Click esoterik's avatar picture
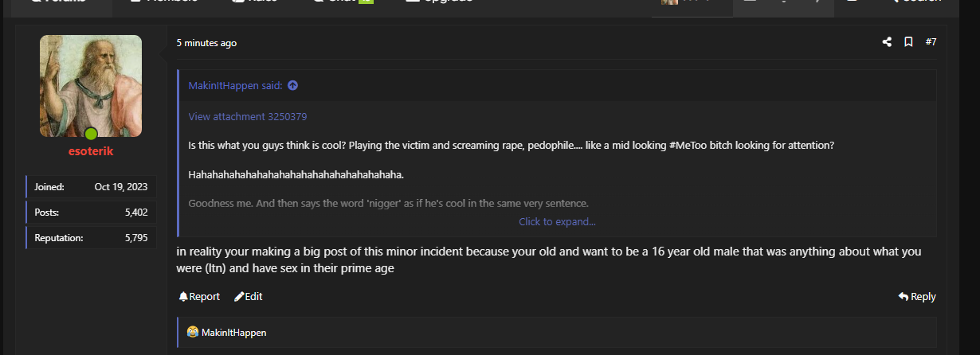Screen dimensions: 980x355 [91, 84]
